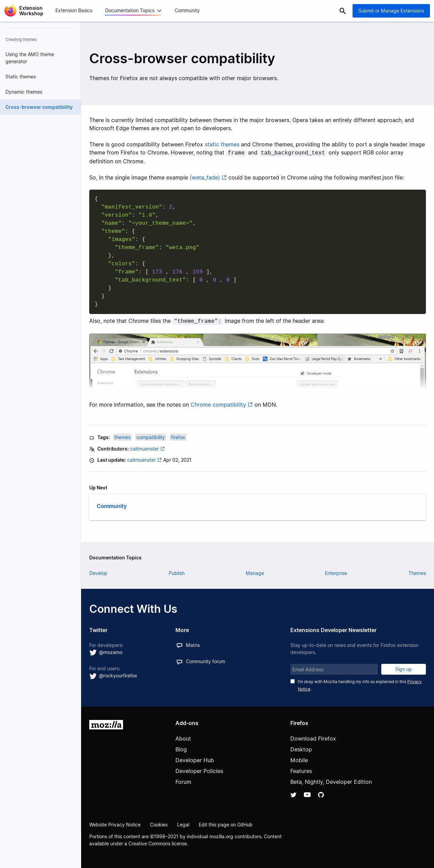The width and height of the screenshot is (434, 868).
Task: Tick the Privacy Notice consent checkbox
Action: [293, 681]
